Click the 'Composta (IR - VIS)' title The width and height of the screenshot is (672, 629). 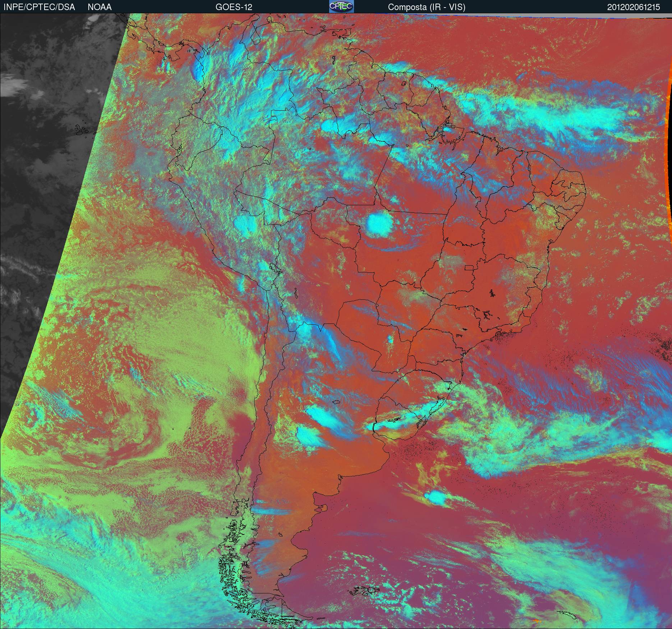(x=427, y=7)
